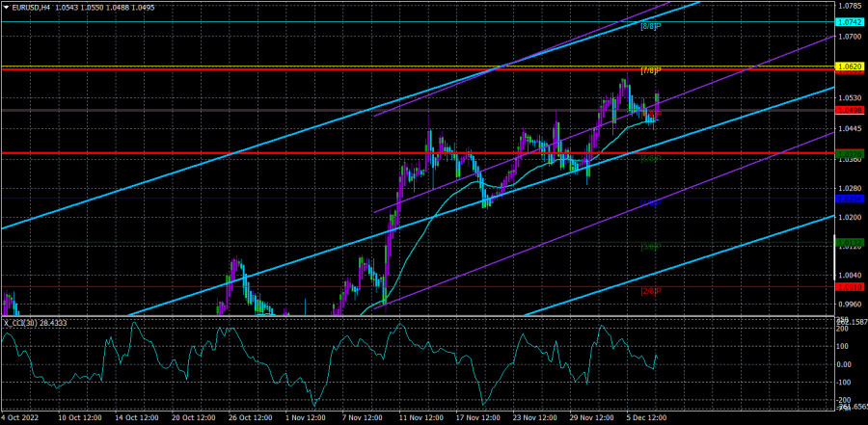Image resolution: width=868 pixels, height=425 pixels.
Task: Click the cyan 1.0742 price tag
Action: click(849, 21)
